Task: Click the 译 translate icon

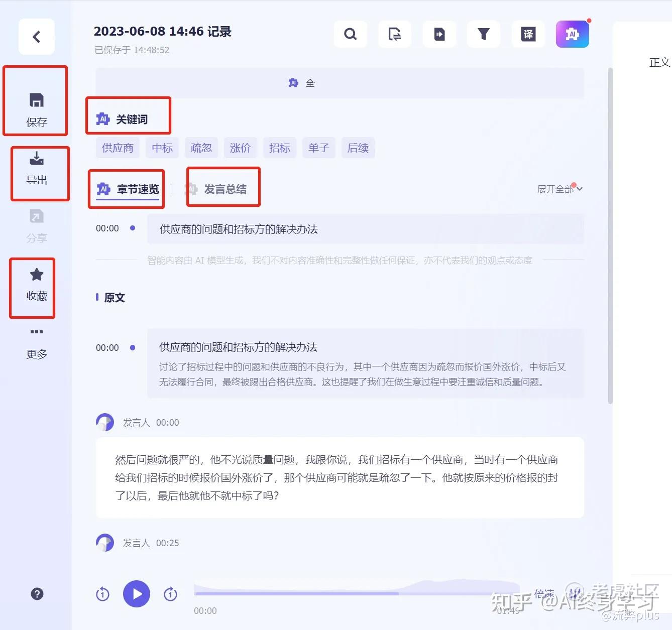Action: coord(528,34)
